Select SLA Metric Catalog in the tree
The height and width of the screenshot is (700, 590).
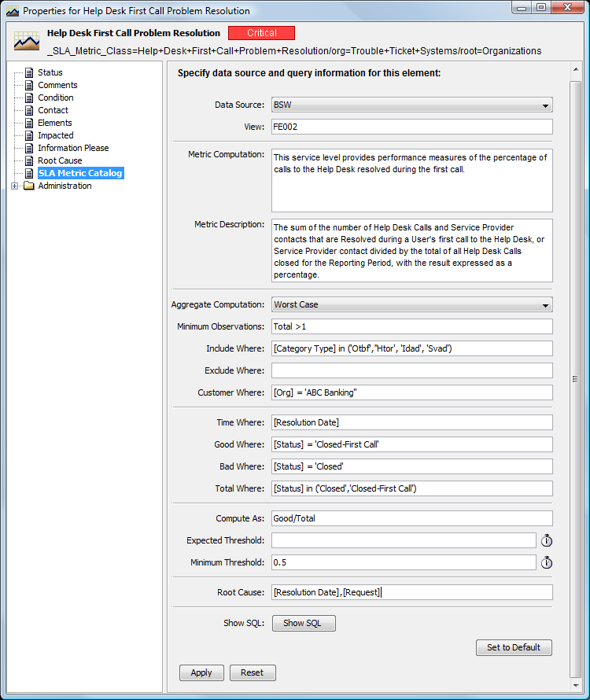(x=80, y=173)
